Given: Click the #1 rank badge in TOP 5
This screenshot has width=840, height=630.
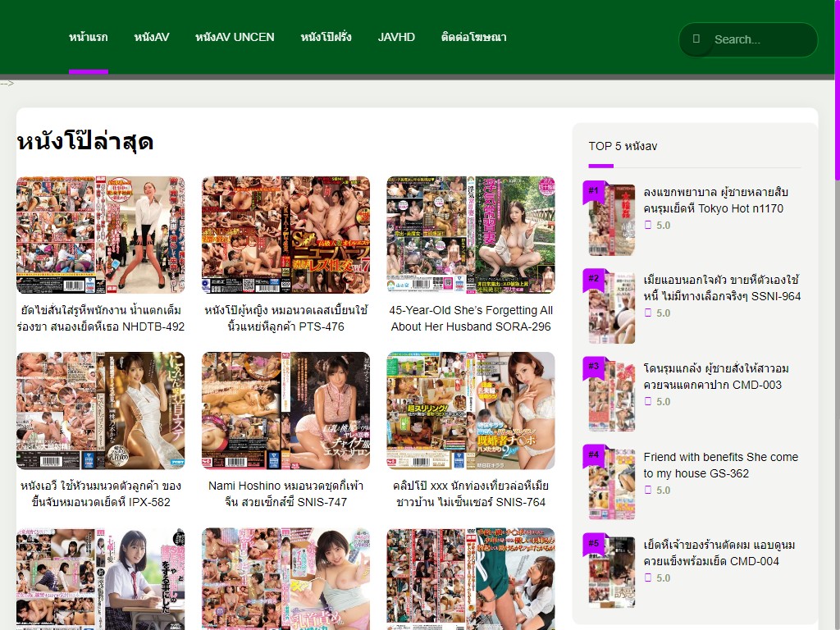Looking at the screenshot, I should click(x=594, y=191).
